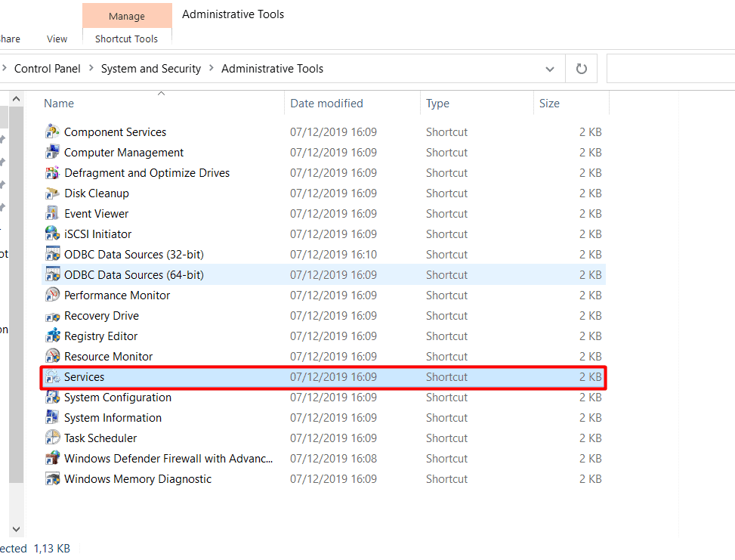Select the System Information file name
This screenshot has width=735, height=560.
click(113, 418)
